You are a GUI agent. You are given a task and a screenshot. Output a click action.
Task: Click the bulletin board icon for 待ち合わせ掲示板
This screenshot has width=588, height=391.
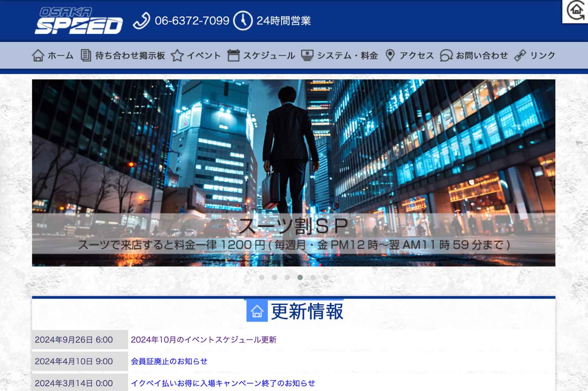click(x=85, y=55)
